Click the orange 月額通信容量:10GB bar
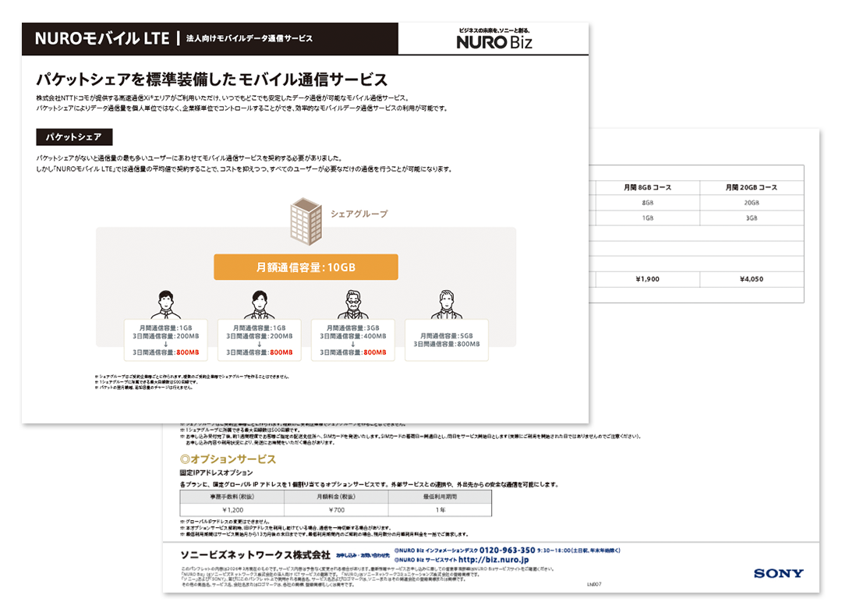The height and width of the screenshot is (616, 842). [x=306, y=267]
